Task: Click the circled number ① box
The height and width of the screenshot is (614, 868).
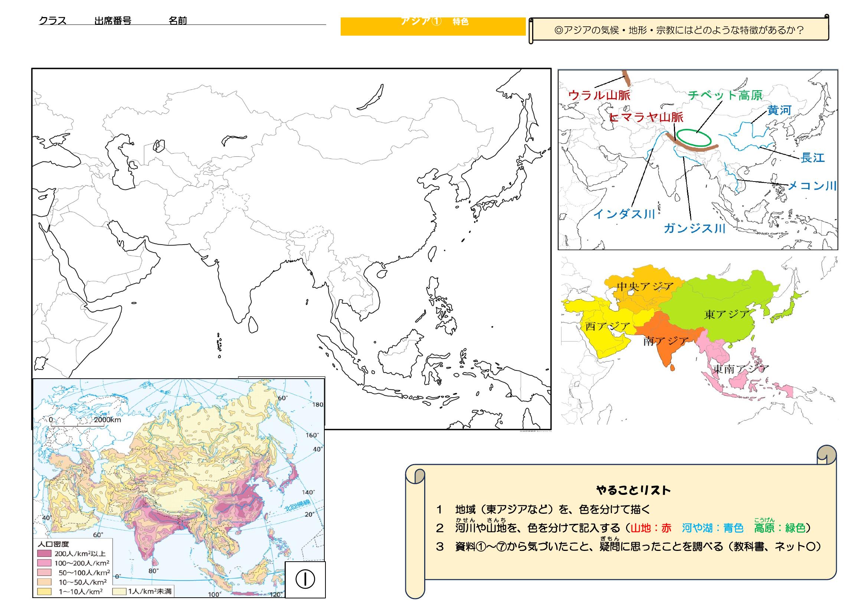Action: tap(305, 579)
